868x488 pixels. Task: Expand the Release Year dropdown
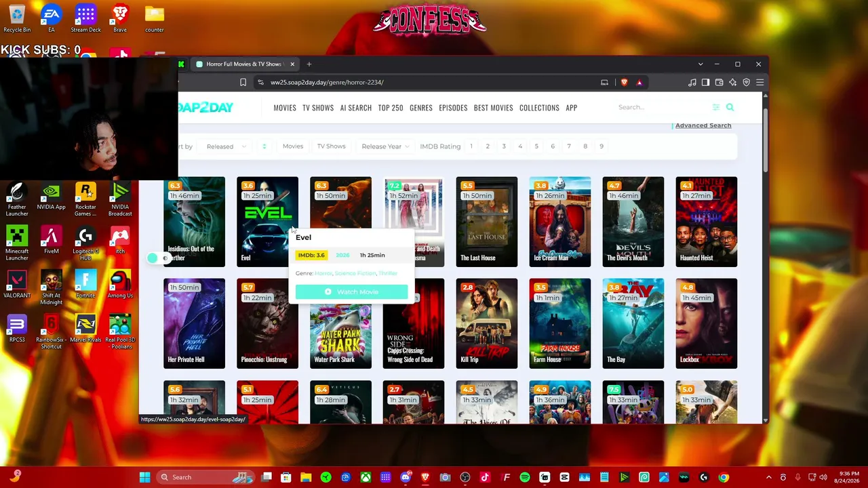pos(385,146)
